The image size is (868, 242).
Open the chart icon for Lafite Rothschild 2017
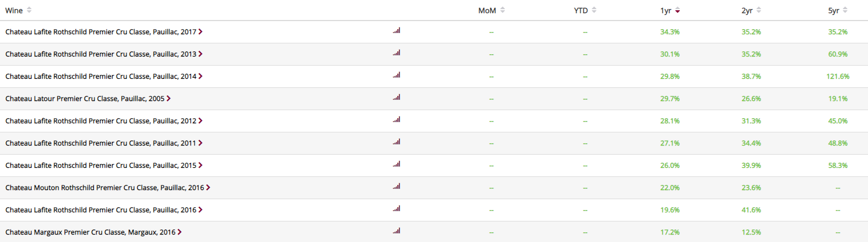tap(396, 31)
